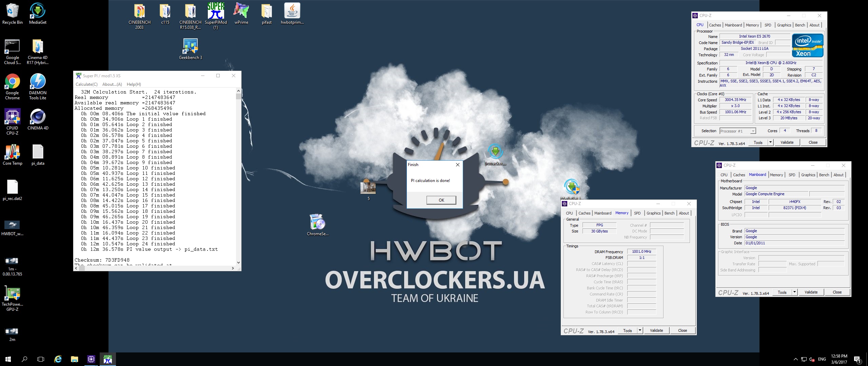
Task: Click Validate in the top CPU-Z window
Action: (x=787, y=142)
